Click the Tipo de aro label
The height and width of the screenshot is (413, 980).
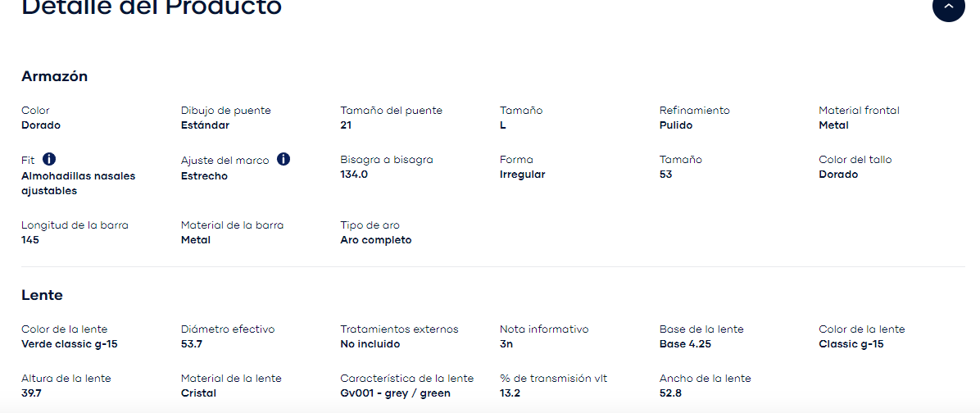[x=370, y=225]
